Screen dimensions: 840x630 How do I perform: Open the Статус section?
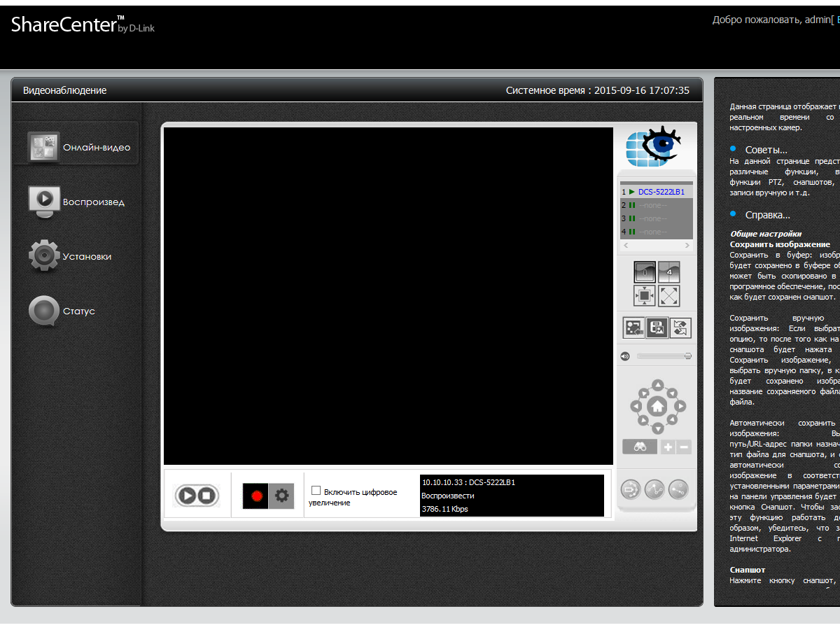[62, 311]
